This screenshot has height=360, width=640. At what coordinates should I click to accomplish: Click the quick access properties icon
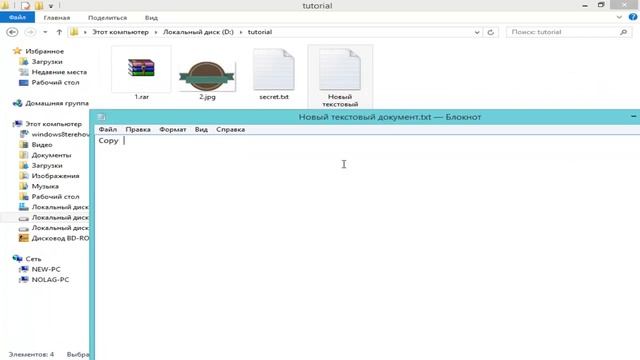tap(25, 5)
